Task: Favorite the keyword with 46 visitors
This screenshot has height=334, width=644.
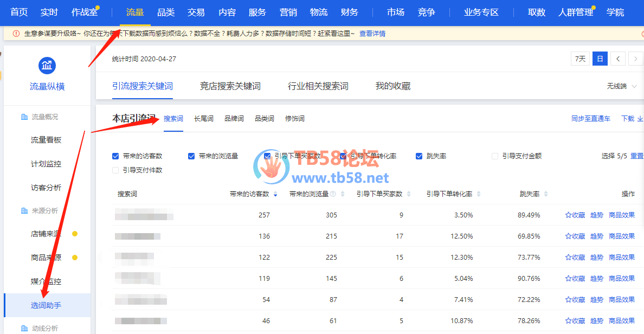Action: pos(575,320)
